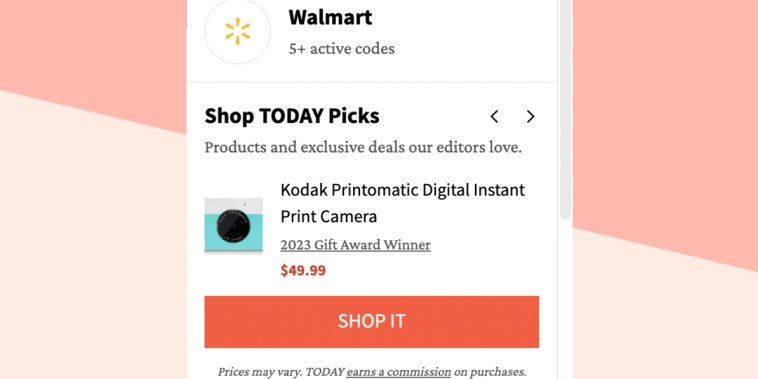Click the Instant Print Camera title line
The image size is (758, 379).
329,216
